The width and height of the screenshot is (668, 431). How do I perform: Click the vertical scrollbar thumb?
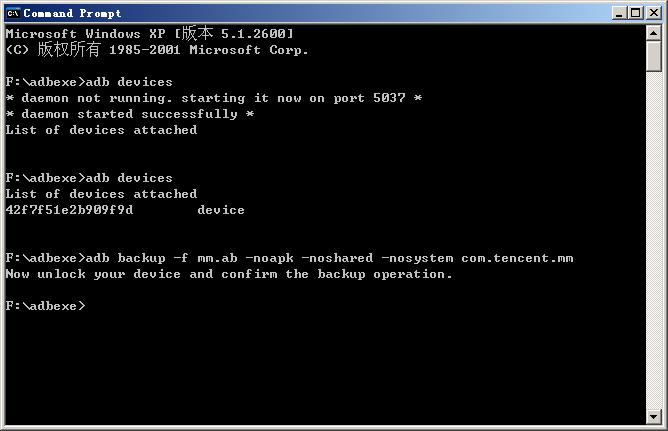[x=653, y=56]
